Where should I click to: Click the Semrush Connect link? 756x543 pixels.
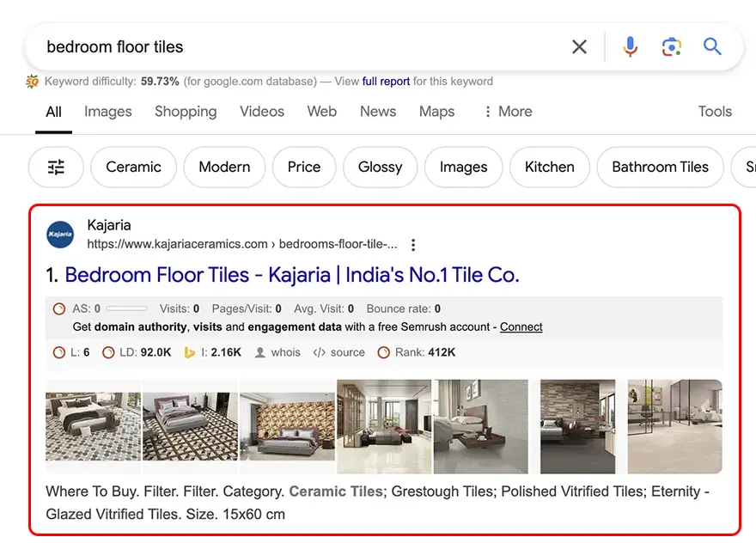click(521, 326)
